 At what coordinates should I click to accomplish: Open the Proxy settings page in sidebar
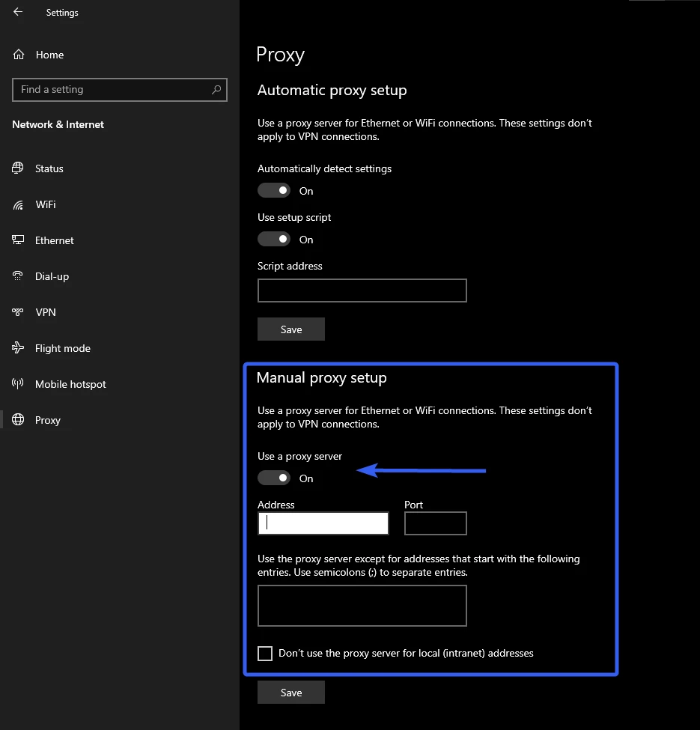[47, 420]
